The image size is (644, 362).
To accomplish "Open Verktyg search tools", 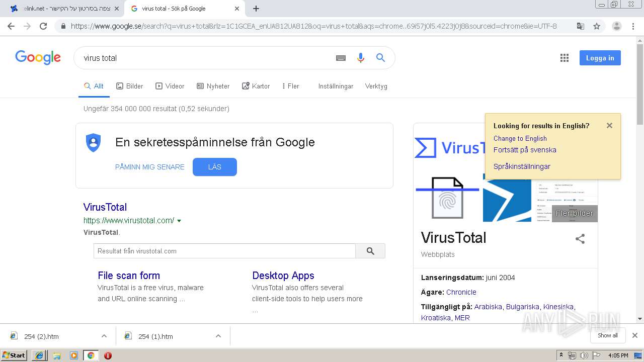I will pos(376,86).
